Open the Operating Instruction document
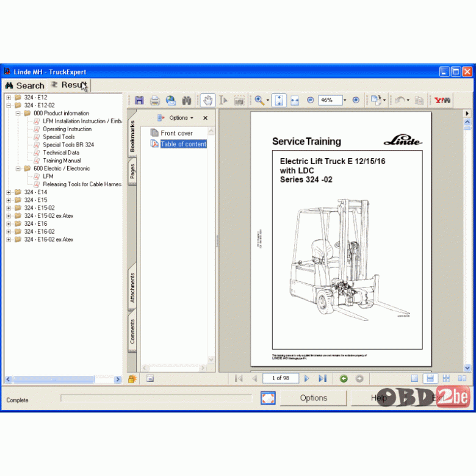The height and width of the screenshot is (476, 476). click(x=67, y=129)
